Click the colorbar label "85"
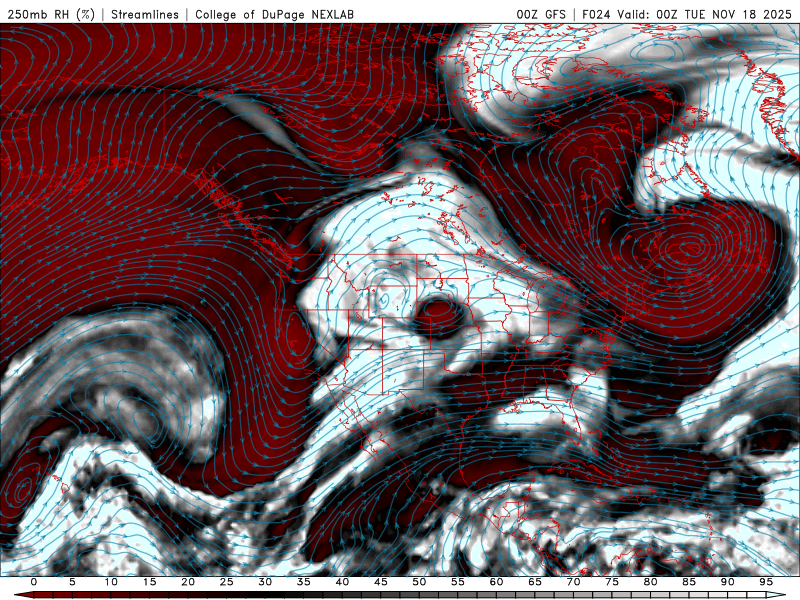 pyautogui.click(x=689, y=582)
